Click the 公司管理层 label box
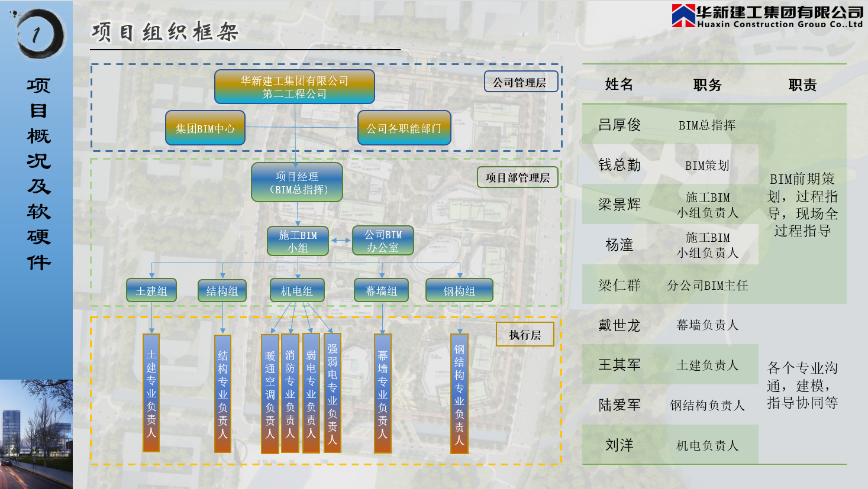 tap(521, 82)
